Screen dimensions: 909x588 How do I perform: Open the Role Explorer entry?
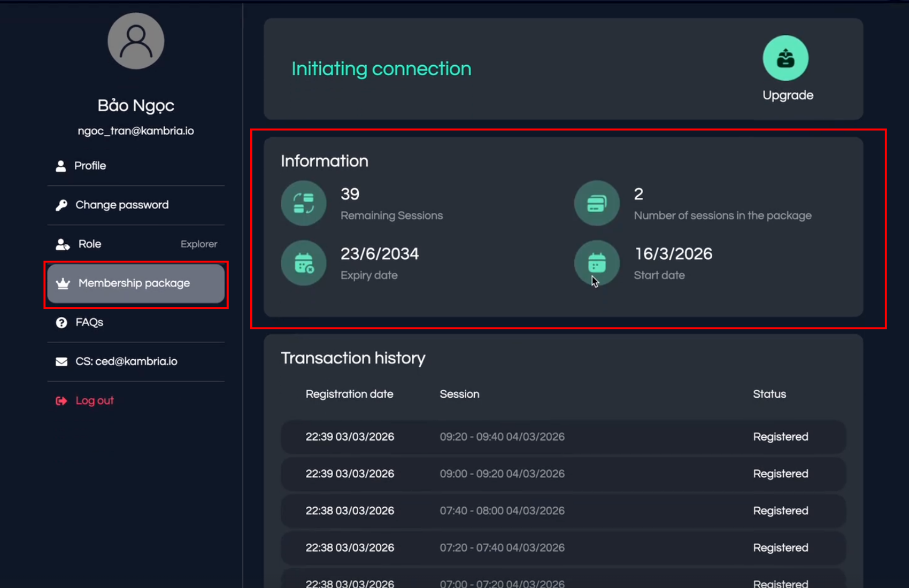[x=136, y=244]
